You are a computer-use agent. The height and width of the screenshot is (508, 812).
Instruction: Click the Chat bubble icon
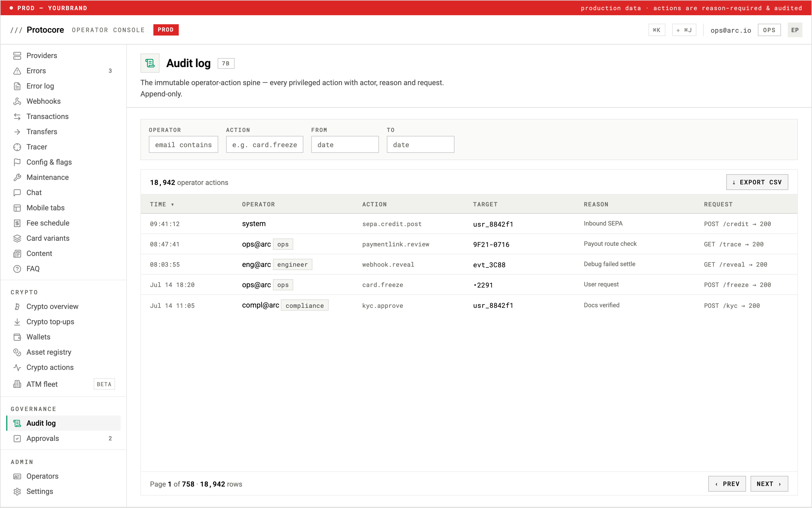click(17, 193)
